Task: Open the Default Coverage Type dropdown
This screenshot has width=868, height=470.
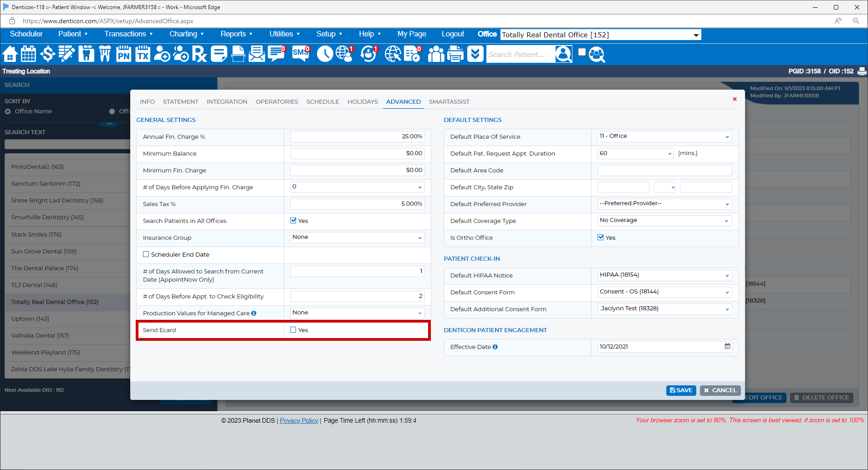Action: 664,221
